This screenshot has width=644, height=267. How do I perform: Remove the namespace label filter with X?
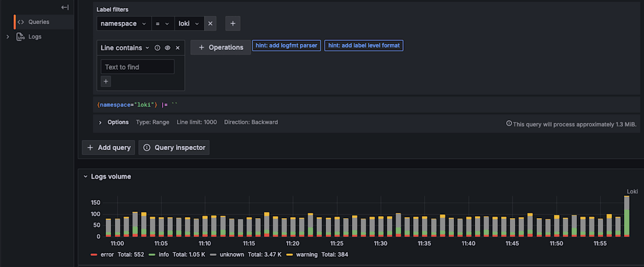[210, 24]
